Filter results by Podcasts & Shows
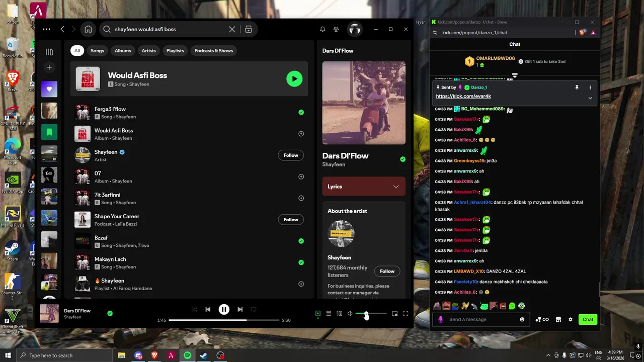The height and width of the screenshot is (362, 644). click(x=214, y=50)
